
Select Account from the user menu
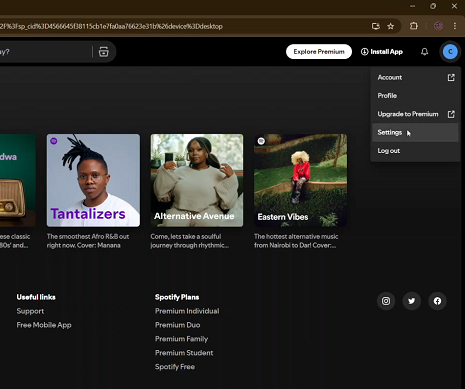pyautogui.click(x=415, y=77)
